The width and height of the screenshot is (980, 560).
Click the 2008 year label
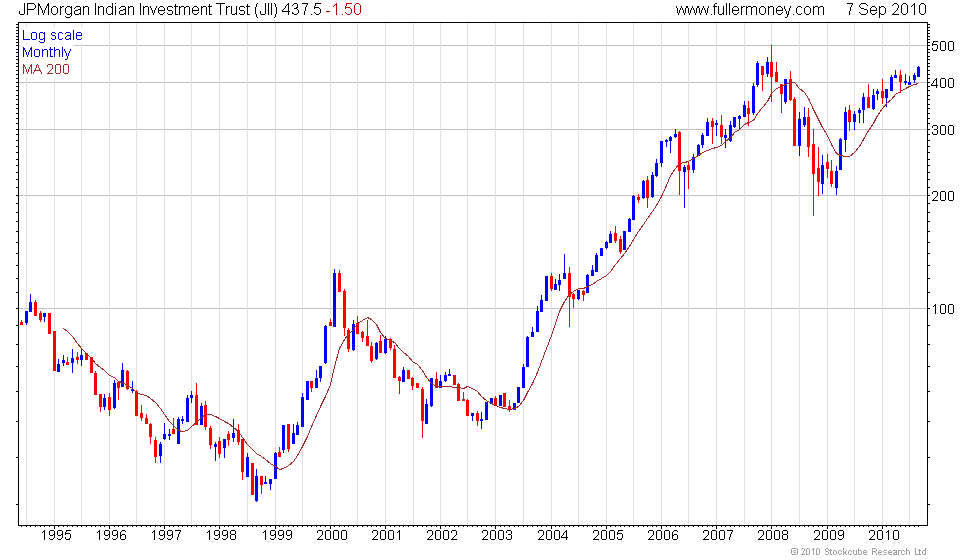click(772, 535)
